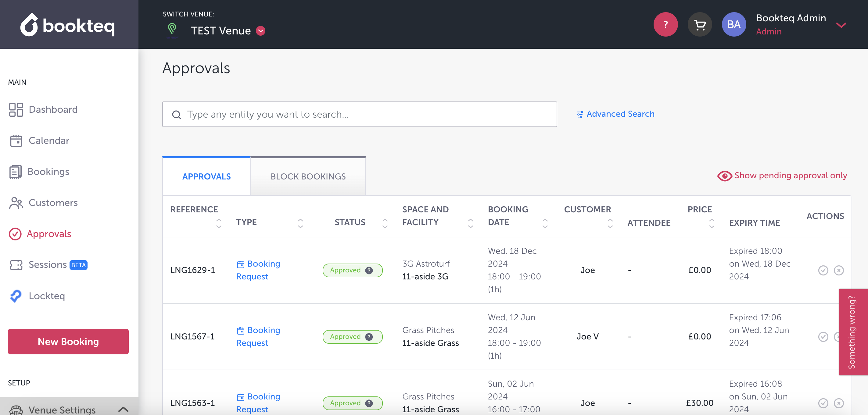The width and height of the screenshot is (868, 415).
Task: Click the BA user avatar
Action: [733, 24]
